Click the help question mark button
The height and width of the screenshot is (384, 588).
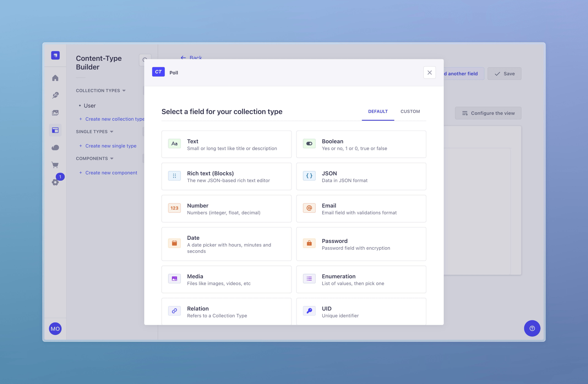click(x=532, y=328)
